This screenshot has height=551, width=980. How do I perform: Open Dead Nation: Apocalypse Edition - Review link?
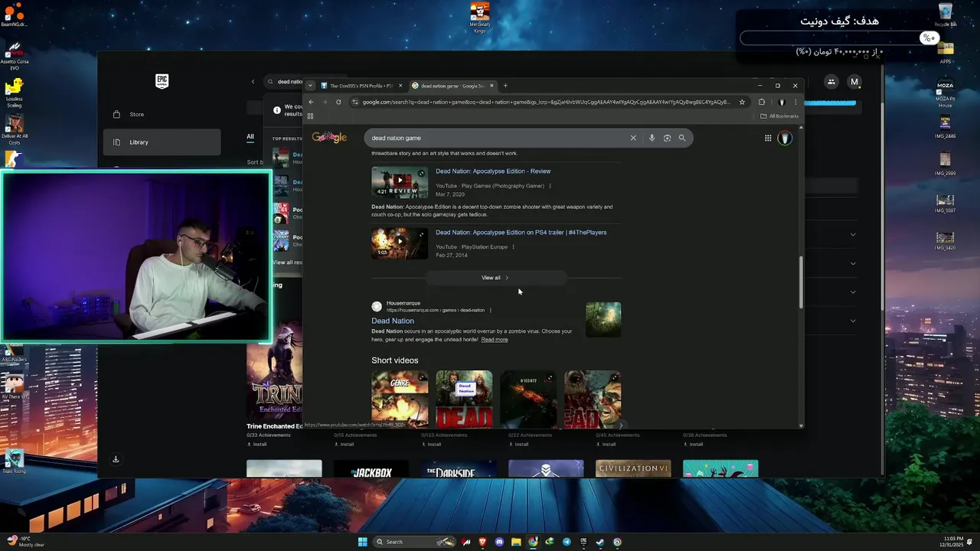click(493, 171)
